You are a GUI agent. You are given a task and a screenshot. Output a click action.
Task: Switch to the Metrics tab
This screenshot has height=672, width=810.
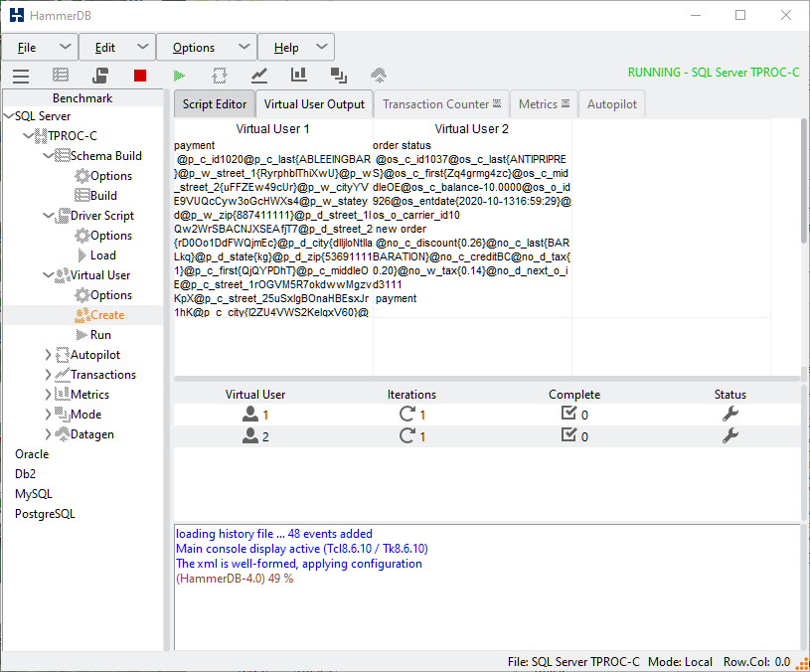click(544, 104)
